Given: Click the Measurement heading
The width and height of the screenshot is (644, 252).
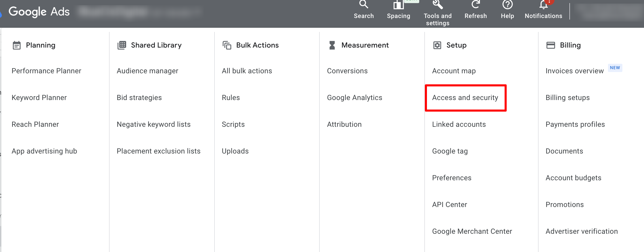Looking at the screenshot, I should (365, 45).
